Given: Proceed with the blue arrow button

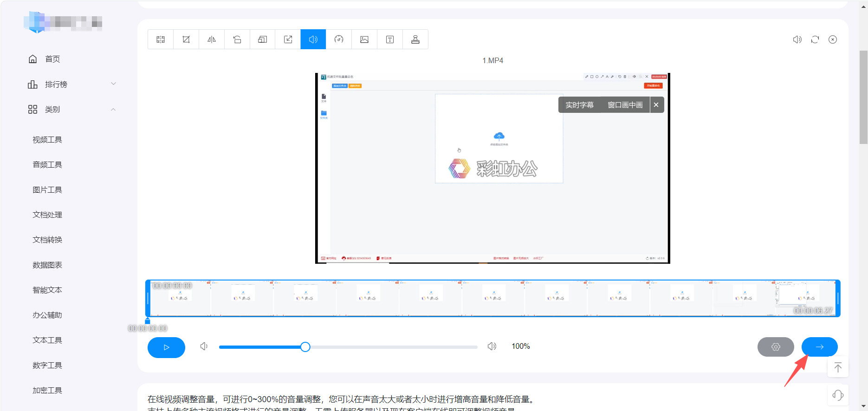Looking at the screenshot, I should [820, 347].
